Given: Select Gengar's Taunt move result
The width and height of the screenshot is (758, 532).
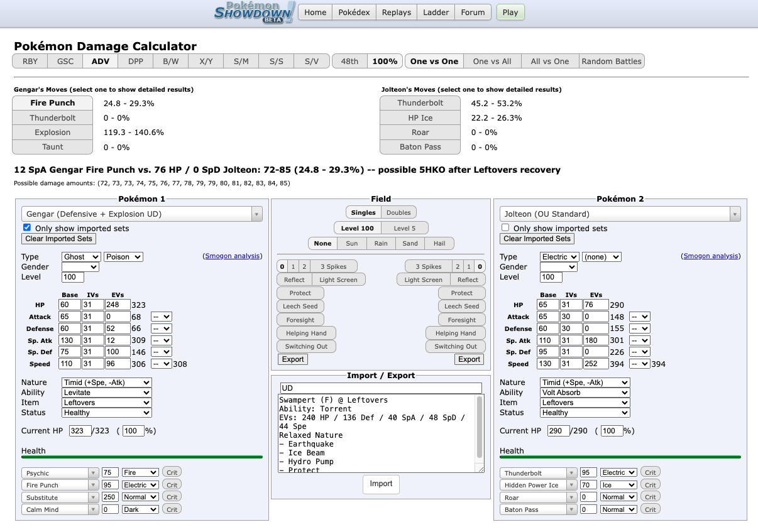Looking at the screenshot, I should click(53, 146).
